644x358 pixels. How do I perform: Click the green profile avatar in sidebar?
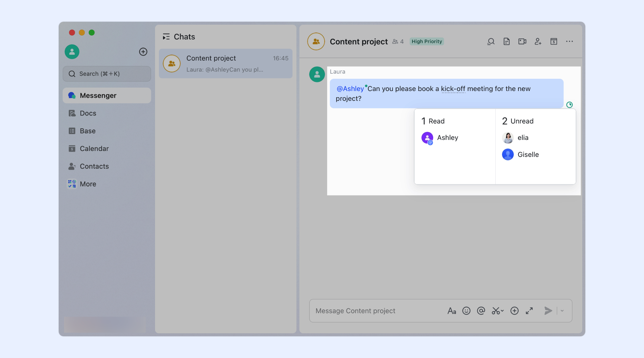[x=72, y=52]
